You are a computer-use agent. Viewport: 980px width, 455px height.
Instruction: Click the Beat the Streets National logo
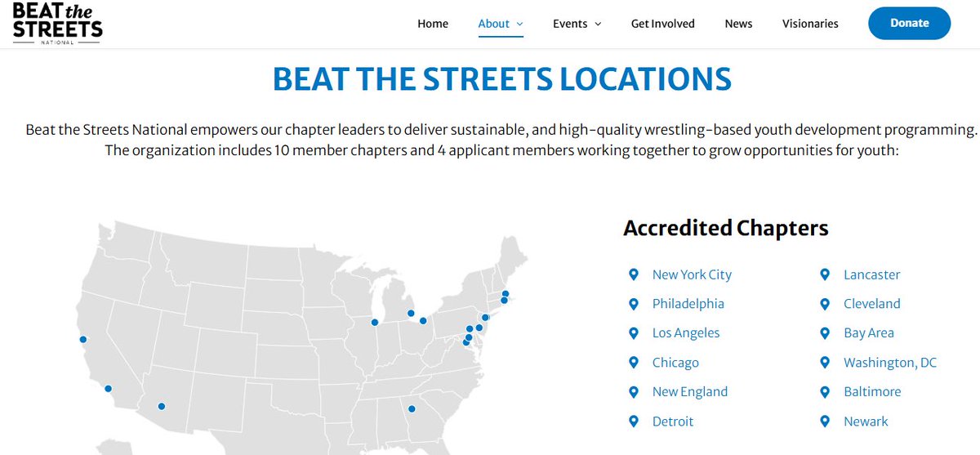pos(57,23)
